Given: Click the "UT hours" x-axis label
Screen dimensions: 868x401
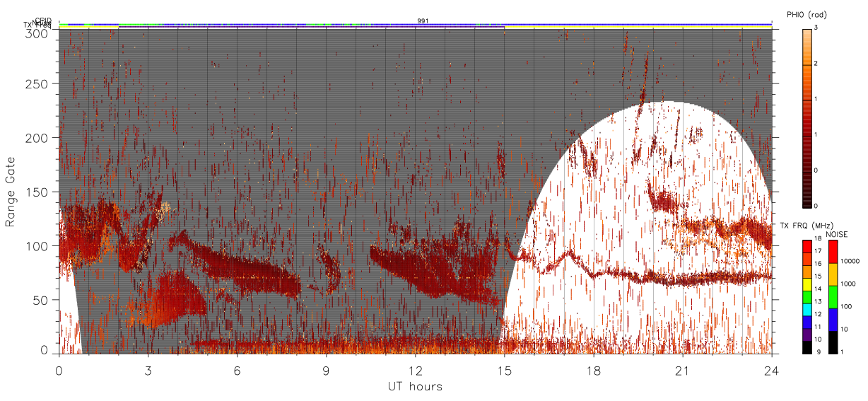Looking at the screenshot, I should pos(415,387).
